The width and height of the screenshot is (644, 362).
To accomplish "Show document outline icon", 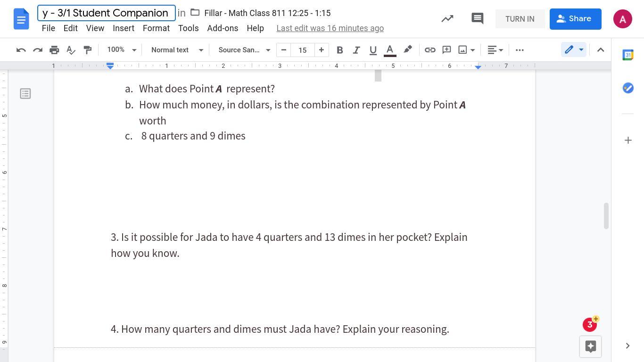I will pos(25,94).
